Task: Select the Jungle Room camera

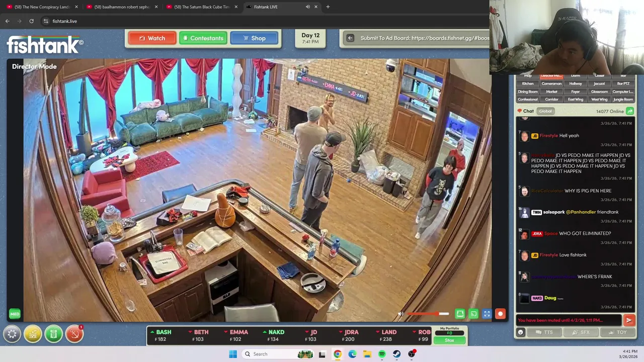Action: point(623,100)
